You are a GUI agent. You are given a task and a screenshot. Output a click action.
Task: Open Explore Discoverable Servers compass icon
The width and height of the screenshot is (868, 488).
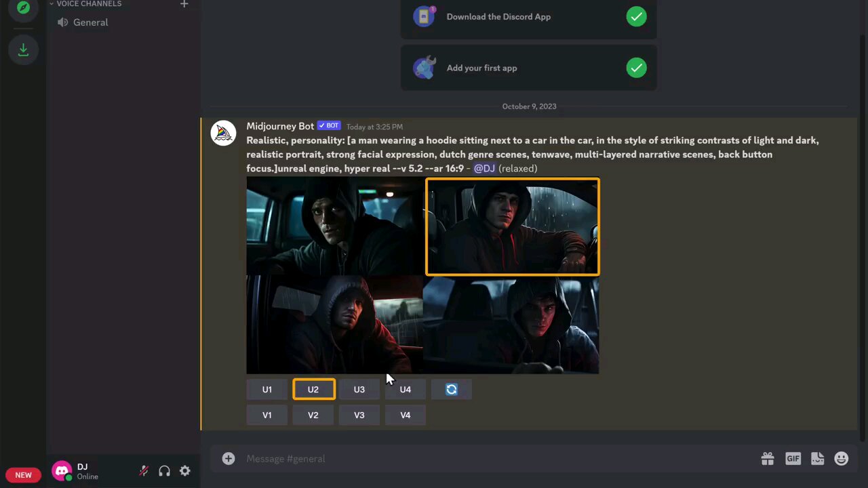(23, 7)
